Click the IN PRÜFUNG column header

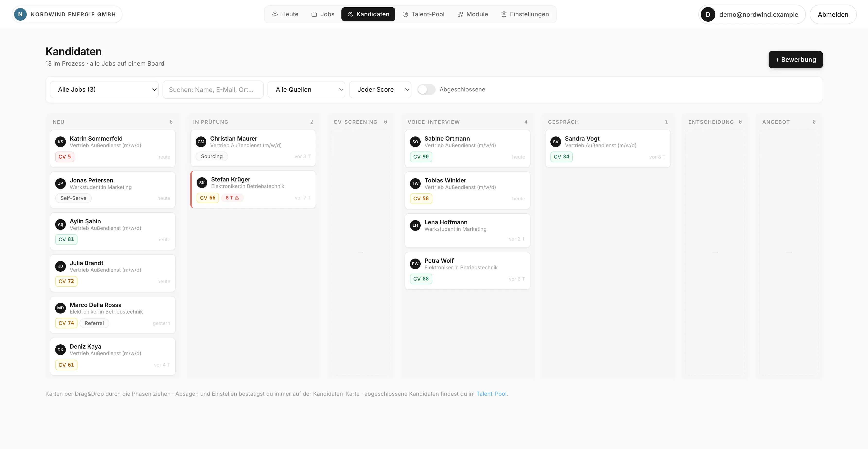211,122
